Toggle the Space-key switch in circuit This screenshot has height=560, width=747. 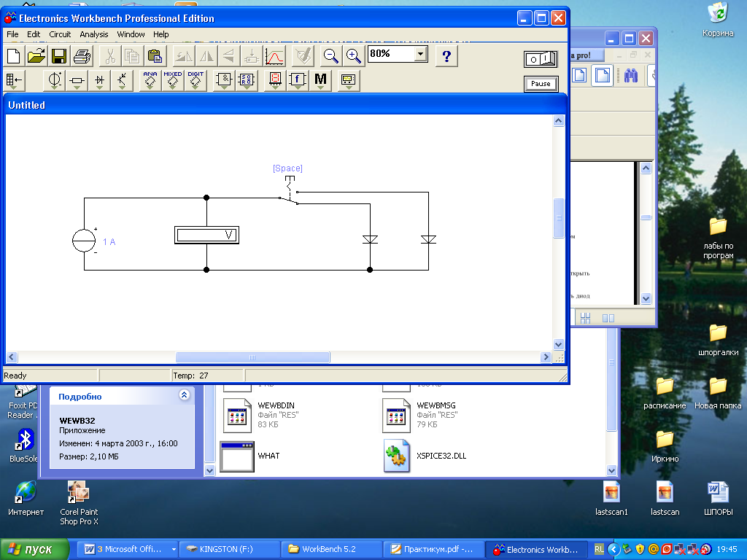[289, 192]
